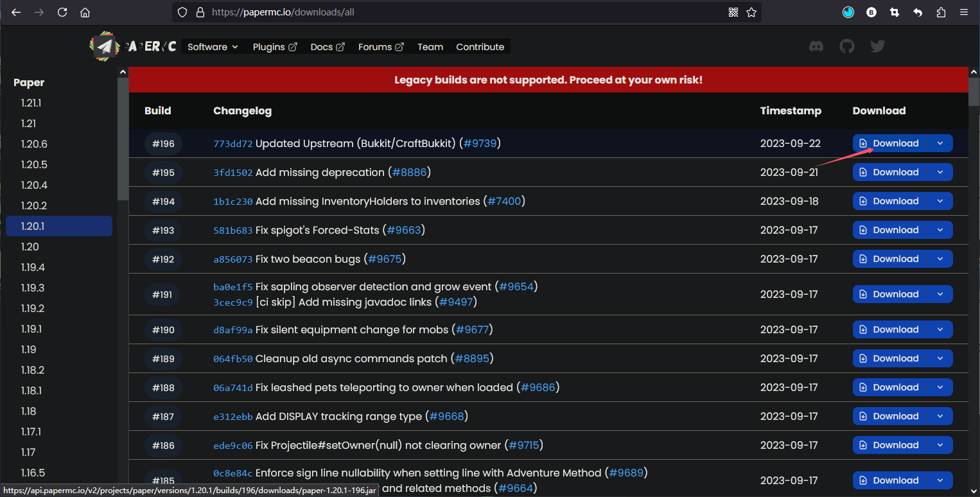Open commit e312ebb link
This screenshot has height=497, width=980.
click(233, 417)
